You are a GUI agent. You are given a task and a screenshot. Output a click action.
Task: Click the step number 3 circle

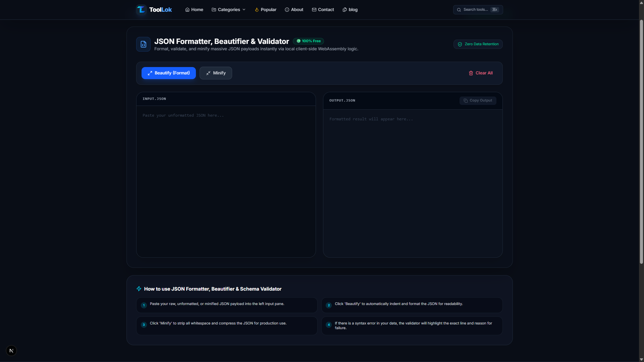(x=144, y=325)
